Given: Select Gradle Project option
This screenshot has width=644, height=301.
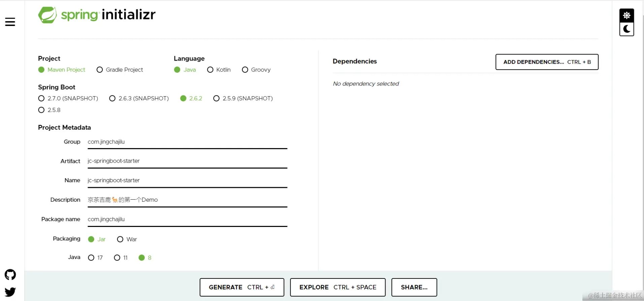Looking at the screenshot, I should [120, 70].
